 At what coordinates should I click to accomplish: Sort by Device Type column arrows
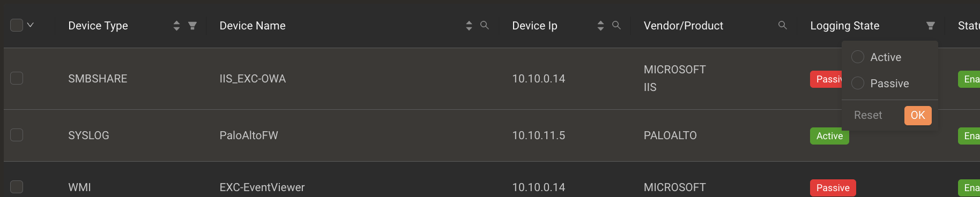tap(176, 26)
